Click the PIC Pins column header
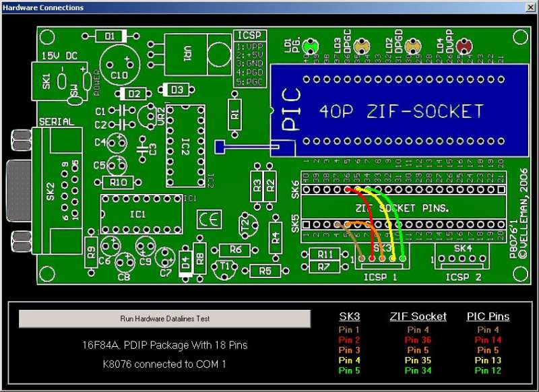Viewport: 539px width, 392px height. click(x=488, y=316)
